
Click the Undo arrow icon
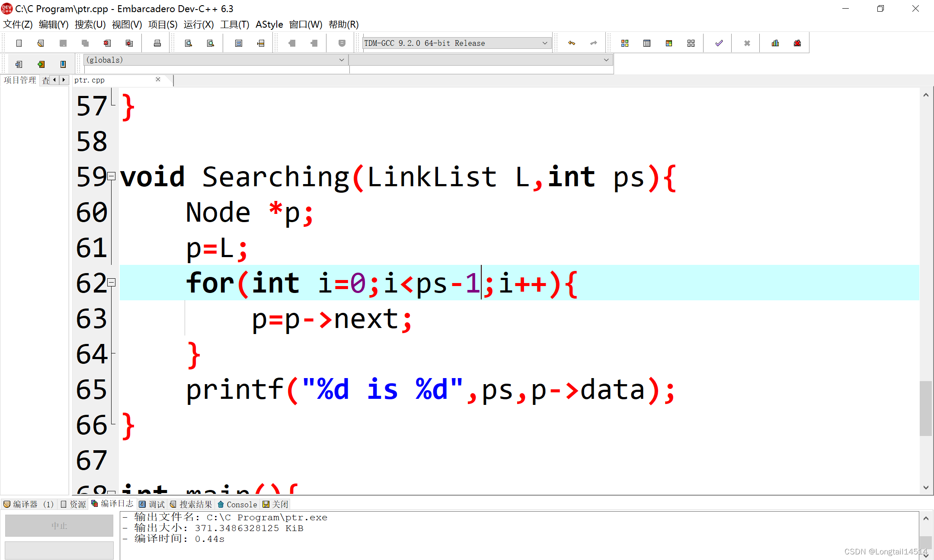pyautogui.click(x=572, y=43)
